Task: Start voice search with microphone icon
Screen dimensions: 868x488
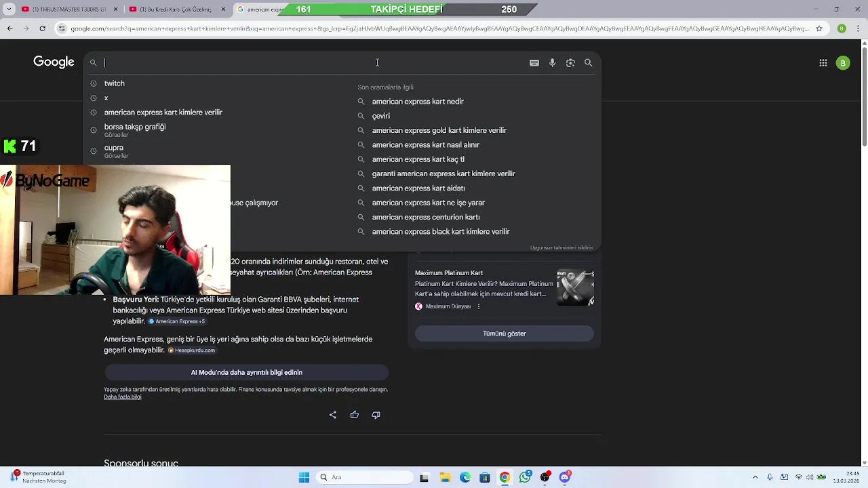Action: tap(552, 62)
